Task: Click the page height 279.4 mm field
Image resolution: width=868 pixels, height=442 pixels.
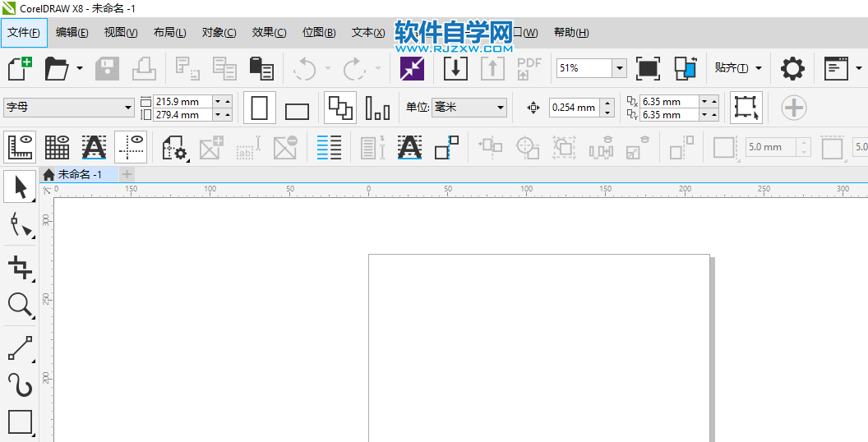Action: [x=183, y=115]
